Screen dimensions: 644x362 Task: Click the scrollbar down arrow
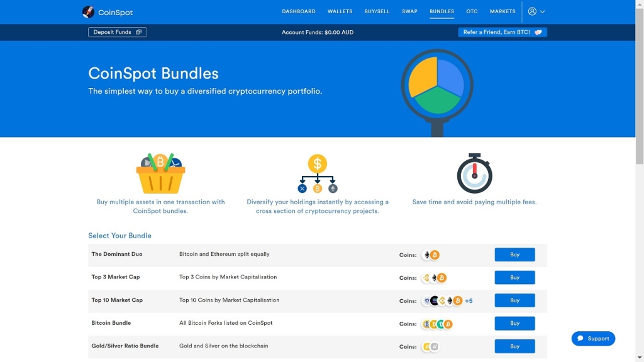(640, 358)
